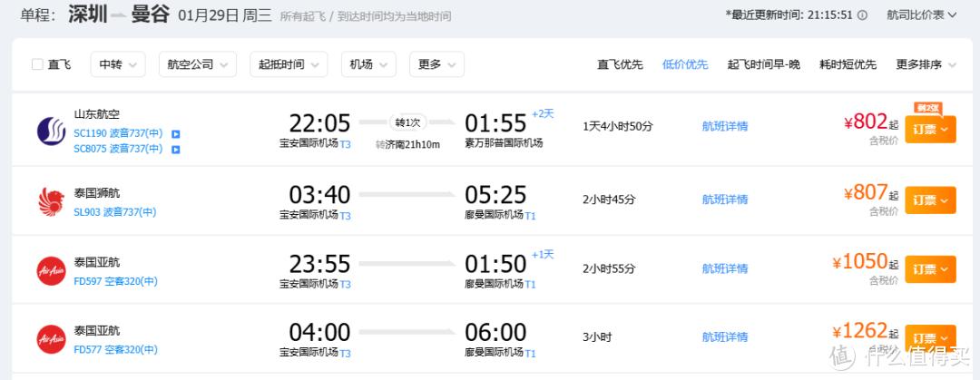Click 订票 button for the ¥802 flight
This screenshot has width=980, height=380.
(x=929, y=130)
